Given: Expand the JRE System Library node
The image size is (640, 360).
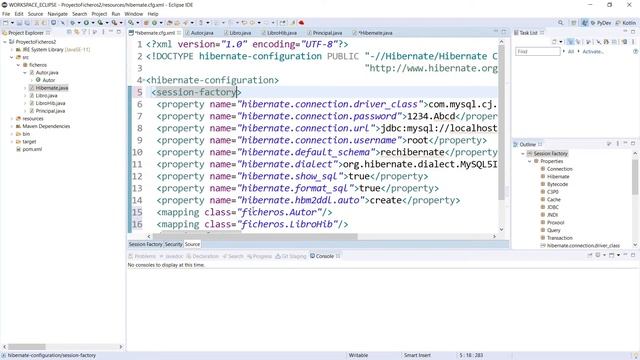Looking at the screenshot, I should pyautogui.click(x=12, y=49).
